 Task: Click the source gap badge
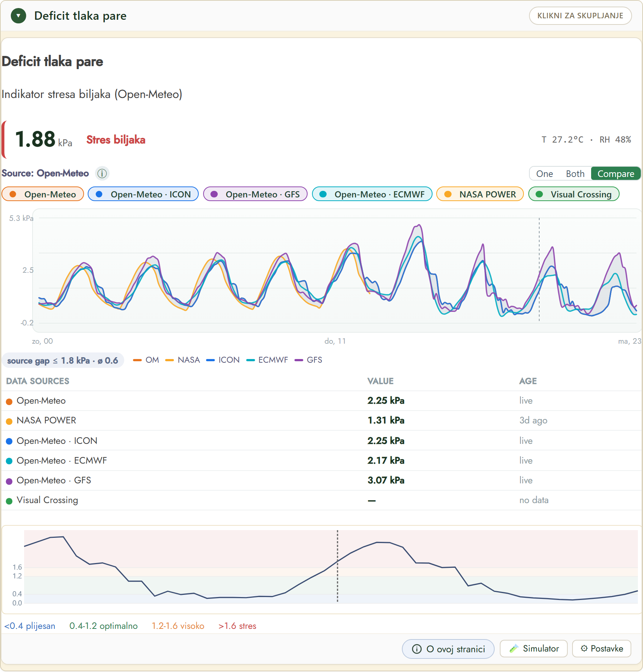click(63, 360)
